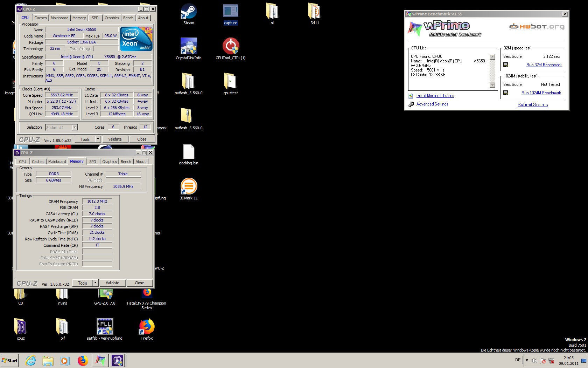Select the capture desktop icon
The width and height of the screenshot is (588, 368).
click(231, 14)
